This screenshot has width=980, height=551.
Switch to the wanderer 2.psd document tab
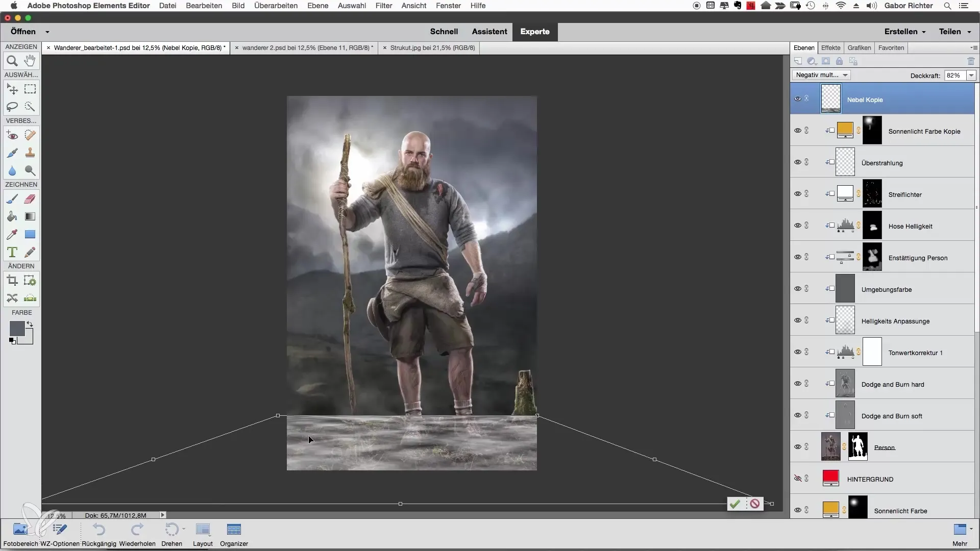[x=307, y=48]
